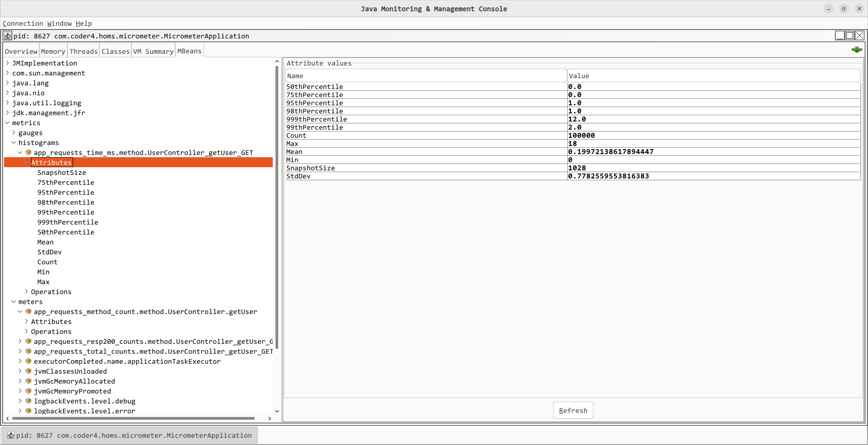The width and height of the screenshot is (868, 445).
Task: Click the MBean icon for app_requests_time_ms histogram
Action: click(28, 153)
